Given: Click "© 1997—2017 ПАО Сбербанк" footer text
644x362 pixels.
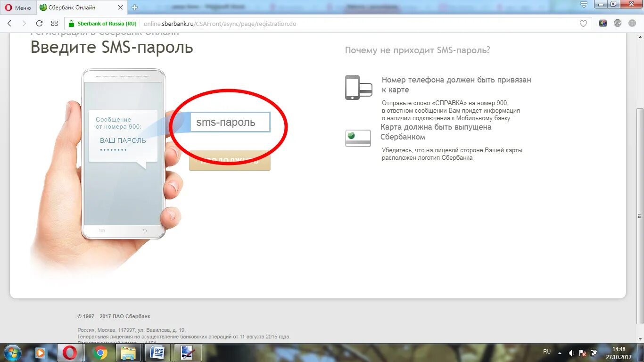Looking at the screenshot, I should [x=114, y=316].
